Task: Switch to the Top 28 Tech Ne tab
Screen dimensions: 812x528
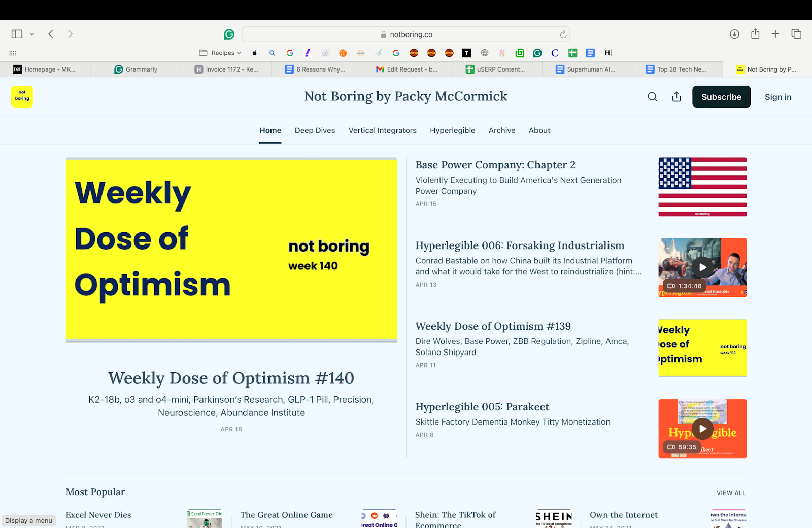Action: [677, 69]
